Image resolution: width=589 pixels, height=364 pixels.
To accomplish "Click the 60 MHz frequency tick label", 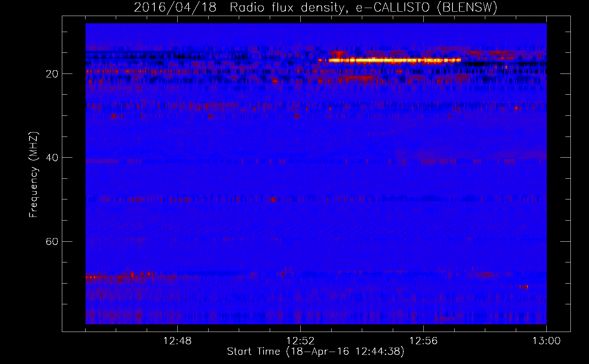I will pyautogui.click(x=52, y=241).
